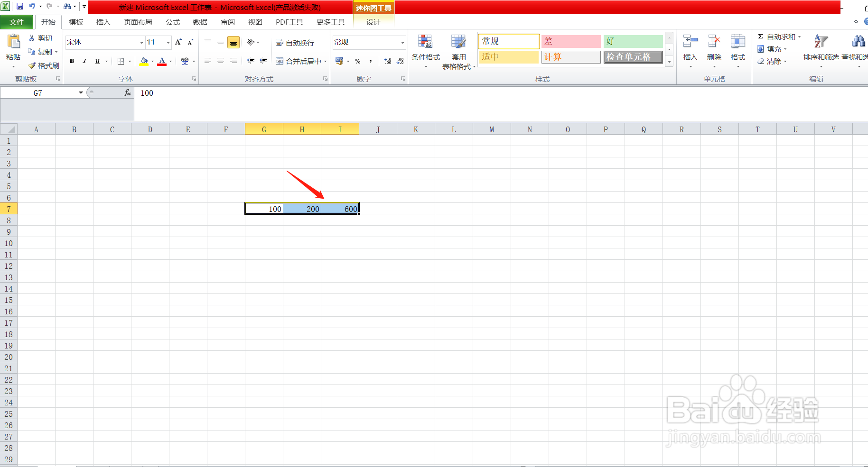The height and width of the screenshot is (467, 868).
Task: Open Format as Table icon
Action: (x=458, y=42)
